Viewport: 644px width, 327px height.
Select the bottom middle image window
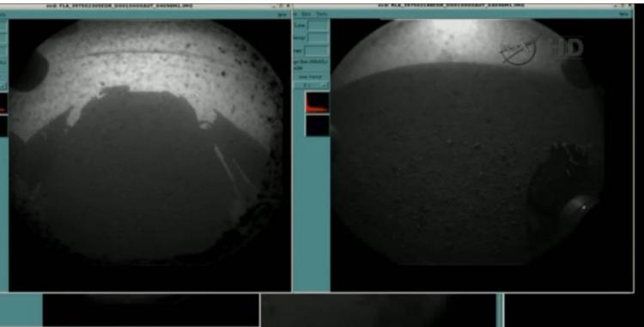point(378,310)
